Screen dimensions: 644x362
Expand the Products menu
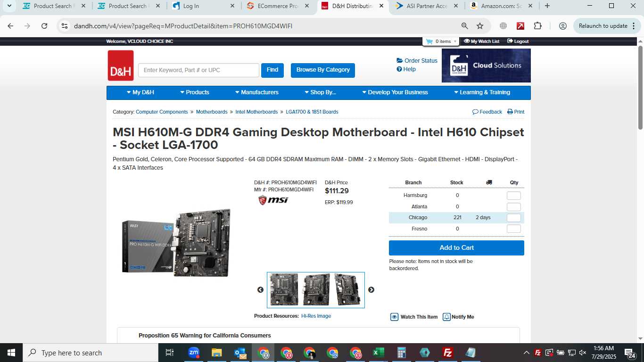[x=195, y=92]
